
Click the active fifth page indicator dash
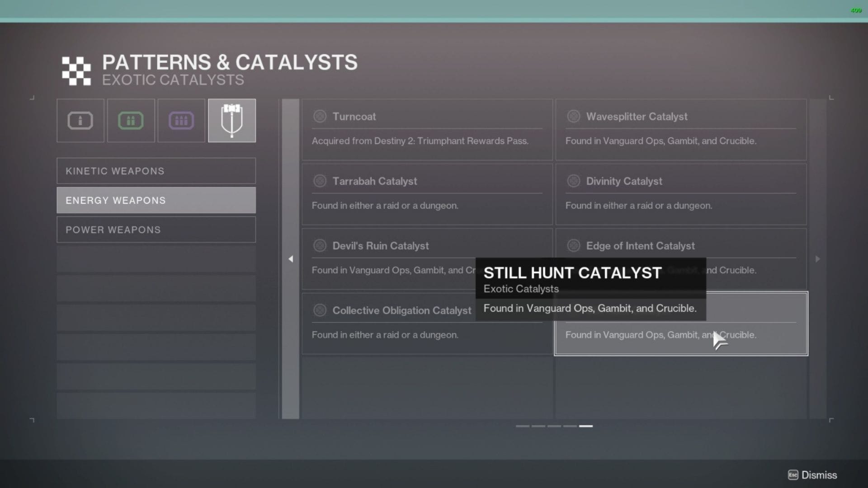pyautogui.click(x=585, y=426)
